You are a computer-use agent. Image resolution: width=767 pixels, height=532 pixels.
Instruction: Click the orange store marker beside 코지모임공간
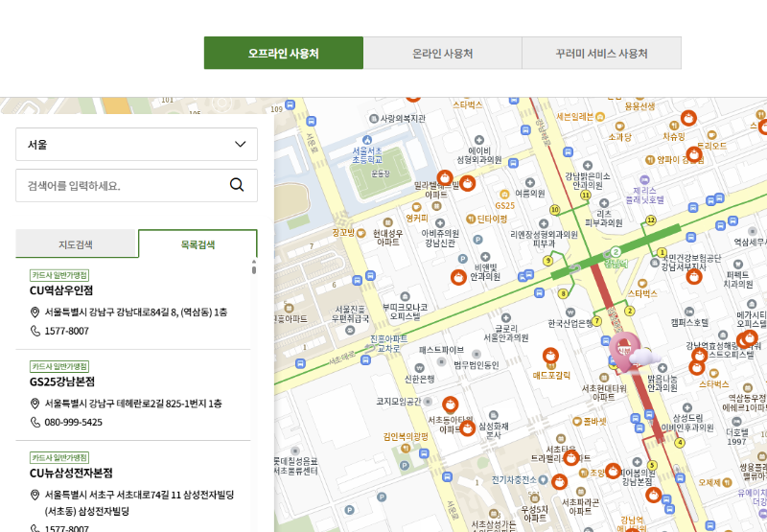pyautogui.click(x=450, y=405)
